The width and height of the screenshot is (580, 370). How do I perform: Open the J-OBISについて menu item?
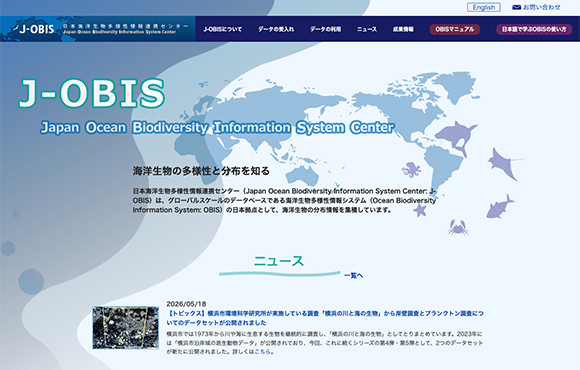point(222,29)
